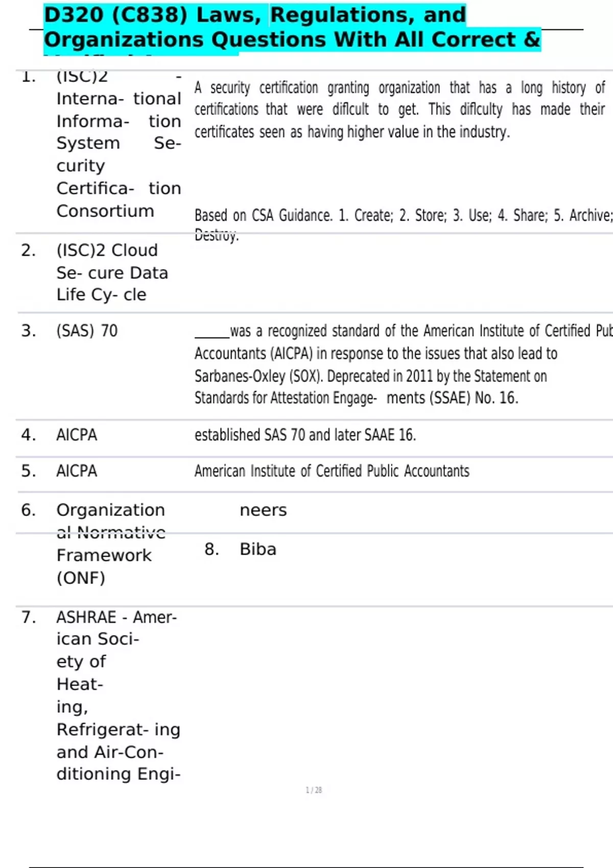The width and height of the screenshot is (613, 868).
Task: Click the security certification granting organization definition
Action: (x=399, y=110)
